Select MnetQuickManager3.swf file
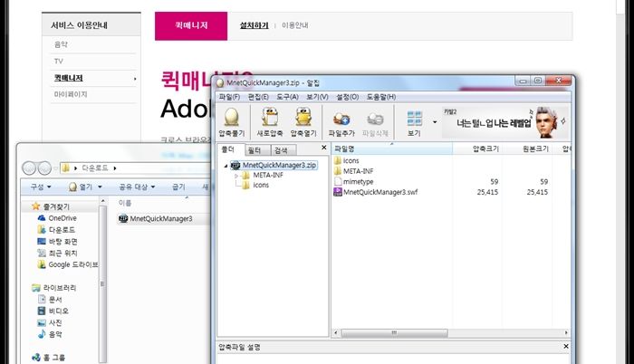 coord(380,192)
